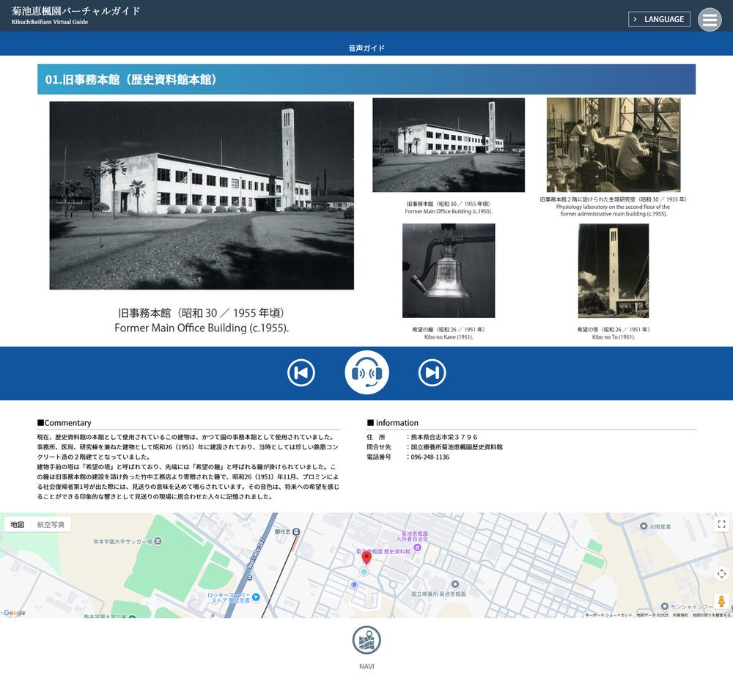Click the 入所者自治会 purple marker
The width and height of the screenshot is (733, 700).
click(418, 547)
